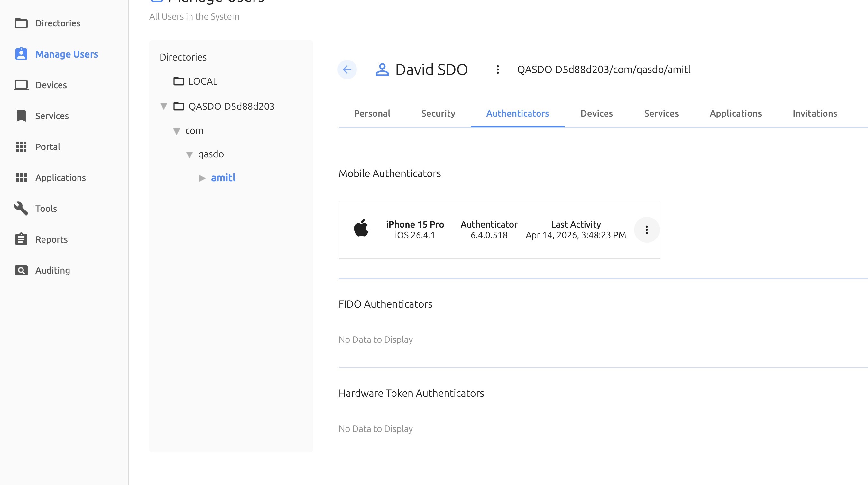Viewport: 868px width, 485px height.
Task: Select the LOCAL directory folder
Action: click(x=202, y=81)
